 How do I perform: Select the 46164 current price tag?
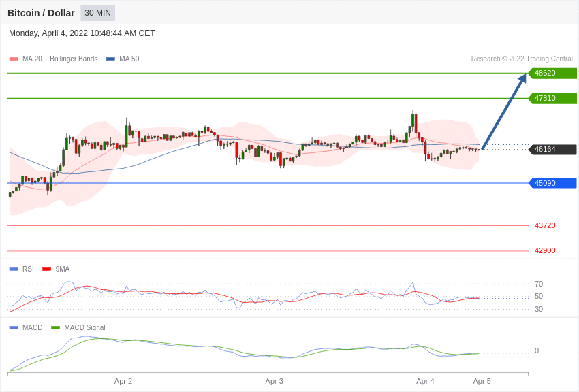(x=553, y=149)
